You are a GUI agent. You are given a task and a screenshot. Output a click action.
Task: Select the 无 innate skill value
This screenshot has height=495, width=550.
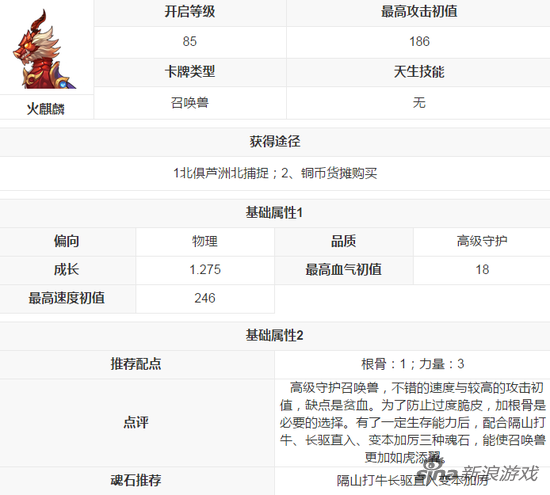(419, 103)
